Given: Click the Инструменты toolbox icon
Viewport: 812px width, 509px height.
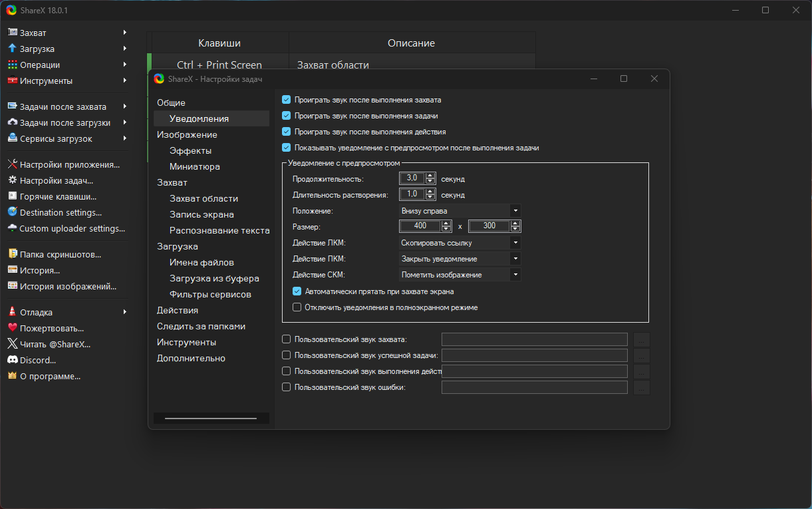Looking at the screenshot, I should click(12, 81).
